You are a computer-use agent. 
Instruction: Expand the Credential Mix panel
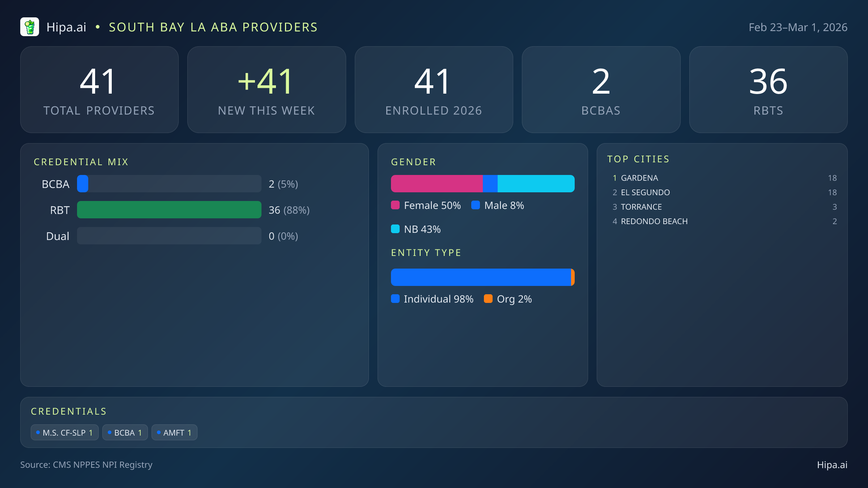(81, 162)
